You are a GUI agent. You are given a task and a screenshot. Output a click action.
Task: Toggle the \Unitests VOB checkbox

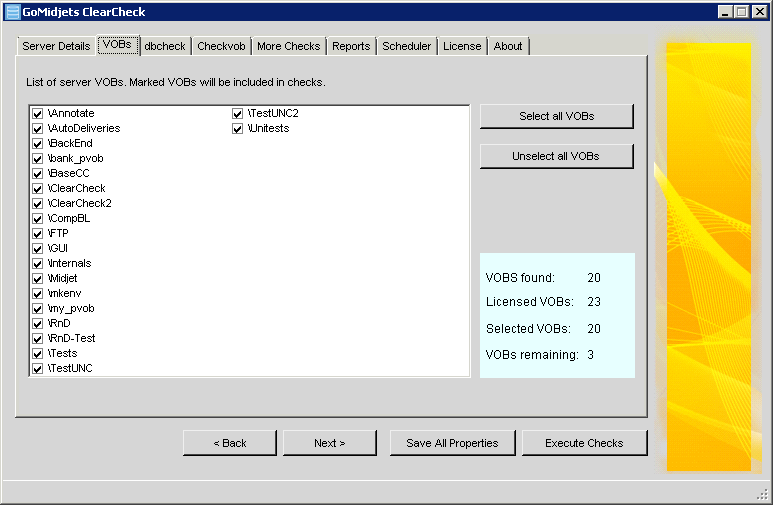(238, 129)
